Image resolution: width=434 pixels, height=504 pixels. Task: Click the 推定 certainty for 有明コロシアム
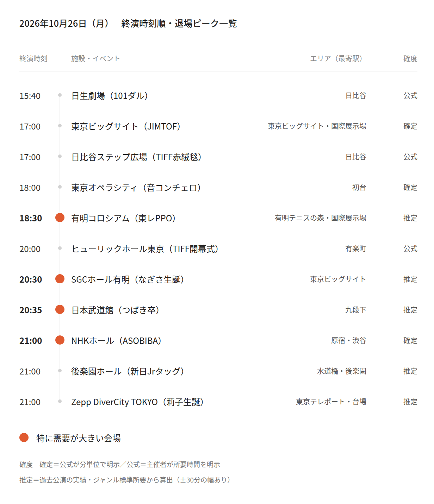410,218
